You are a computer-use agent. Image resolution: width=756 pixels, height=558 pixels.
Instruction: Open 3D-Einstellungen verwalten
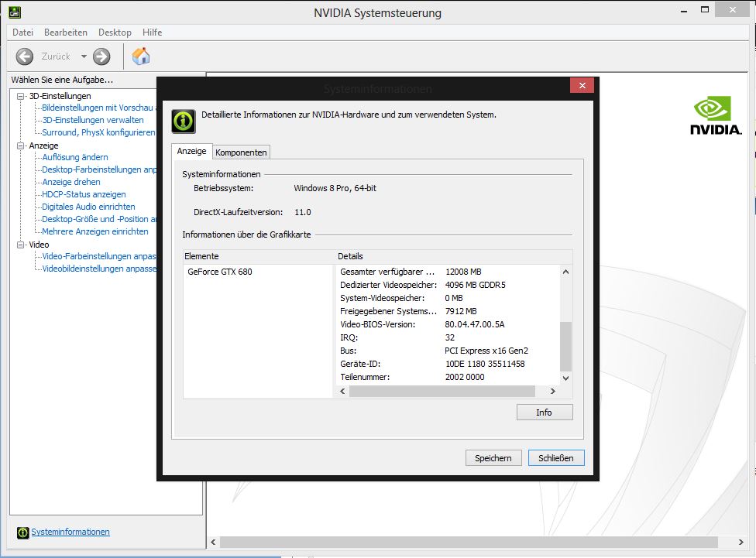click(x=93, y=120)
